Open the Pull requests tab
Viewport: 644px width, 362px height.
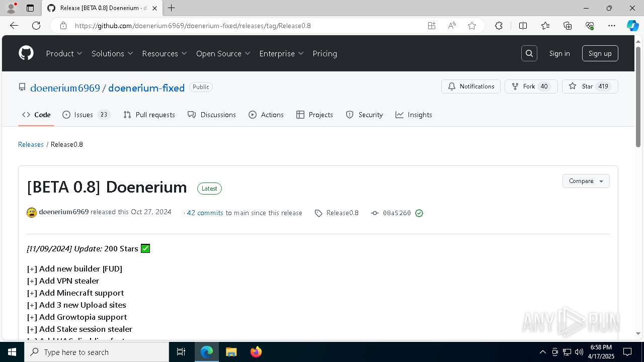[x=149, y=115]
